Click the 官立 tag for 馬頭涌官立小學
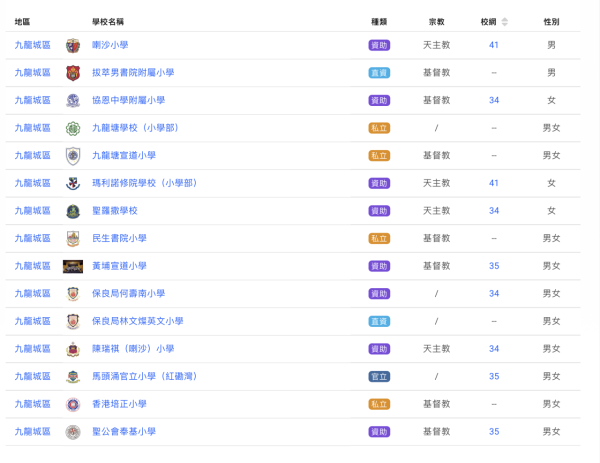 (379, 377)
